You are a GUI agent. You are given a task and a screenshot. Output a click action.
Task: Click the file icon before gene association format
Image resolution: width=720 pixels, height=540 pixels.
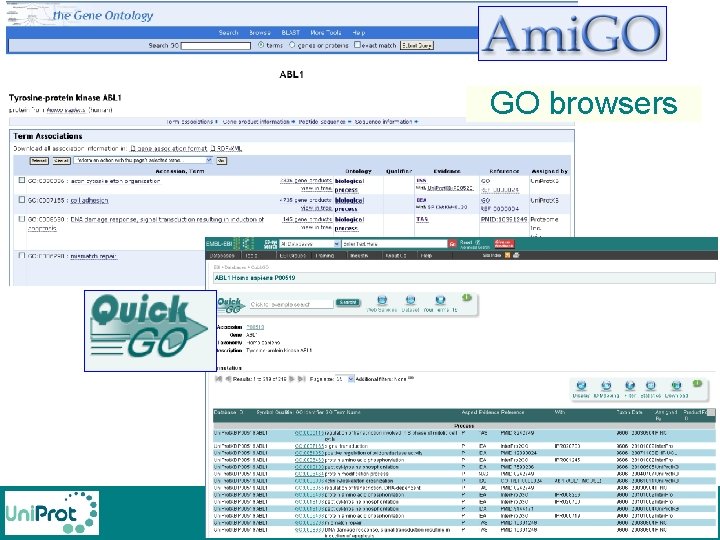click(133, 149)
